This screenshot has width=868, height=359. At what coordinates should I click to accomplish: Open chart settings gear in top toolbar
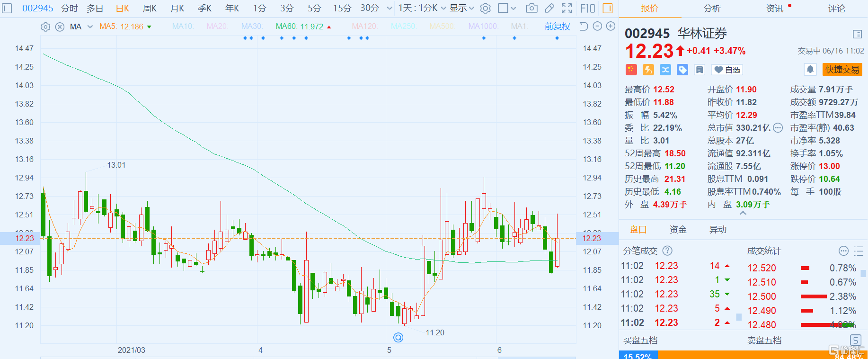(x=485, y=8)
